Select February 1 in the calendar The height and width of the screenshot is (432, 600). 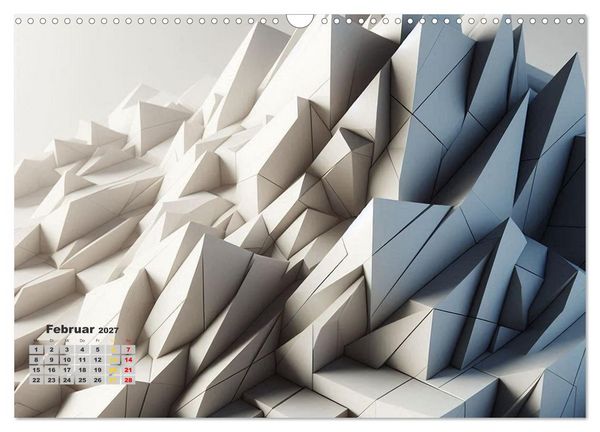[36, 349]
